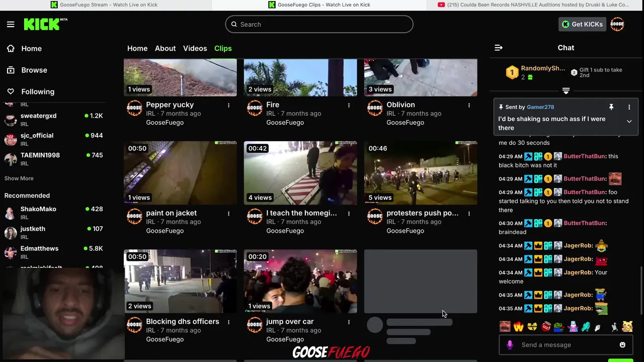The image size is (644, 362).
Task: Click the Fire clip title
Action: click(273, 105)
